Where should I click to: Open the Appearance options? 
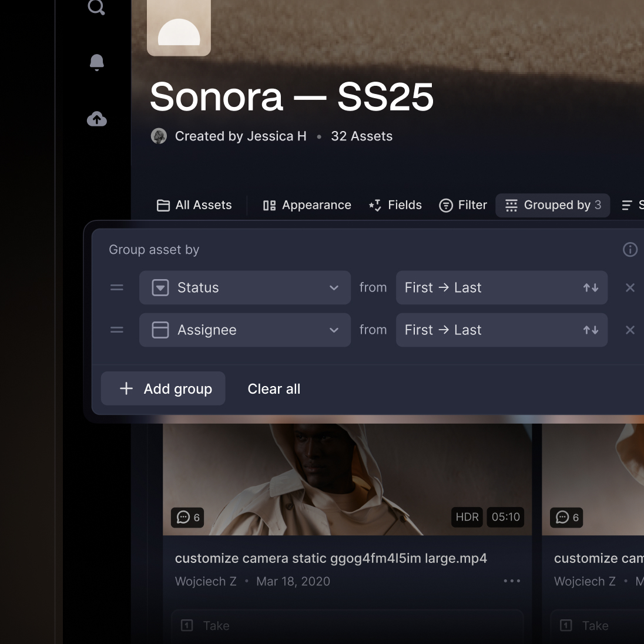(x=307, y=205)
